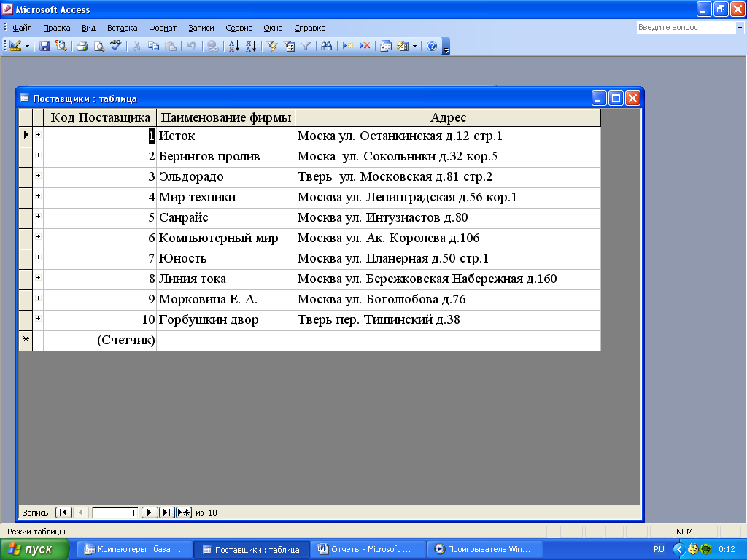
Task: Open Filter by Form
Action: point(289,46)
